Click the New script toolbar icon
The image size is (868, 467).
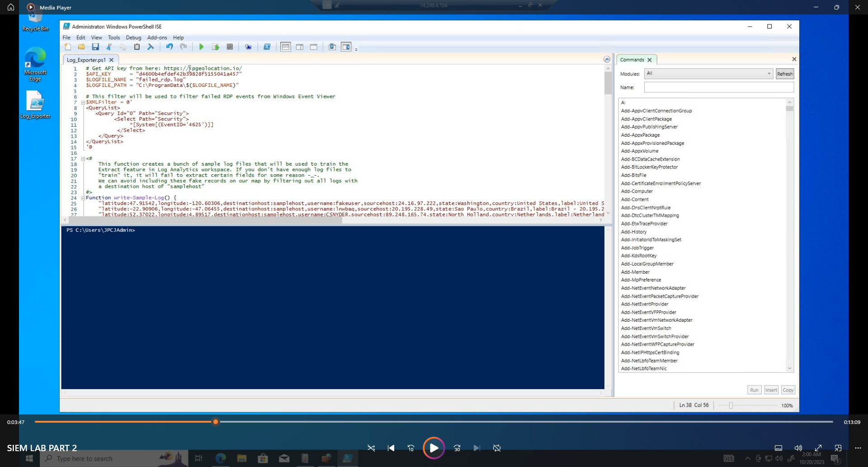(x=68, y=47)
